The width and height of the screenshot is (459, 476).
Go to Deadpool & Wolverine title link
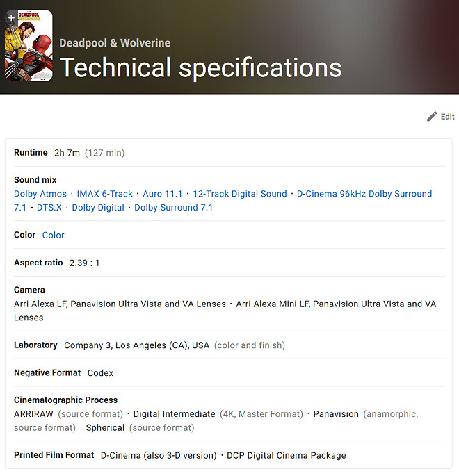pos(115,43)
